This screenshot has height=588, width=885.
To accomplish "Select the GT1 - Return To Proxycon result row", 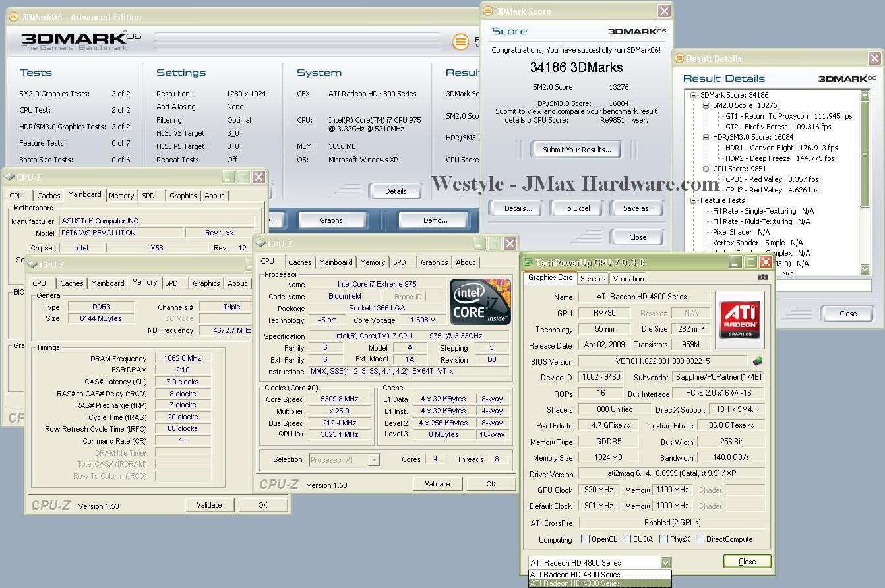I will coord(789,116).
